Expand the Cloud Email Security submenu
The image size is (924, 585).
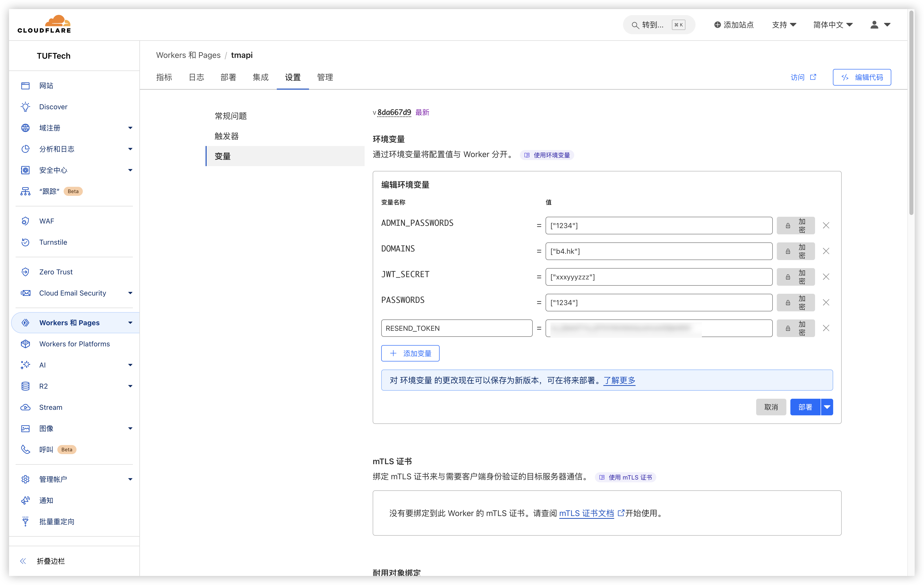click(130, 293)
